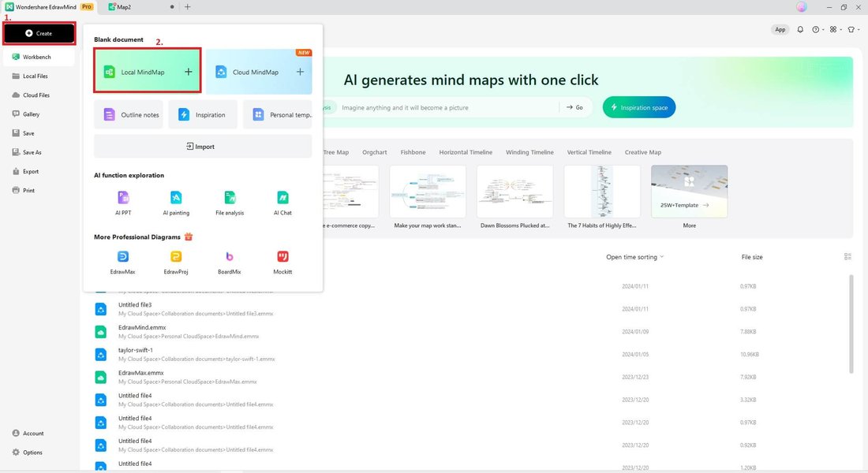Open the user avatar profile
This screenshot has width=868, height=473.
[802, 7]
